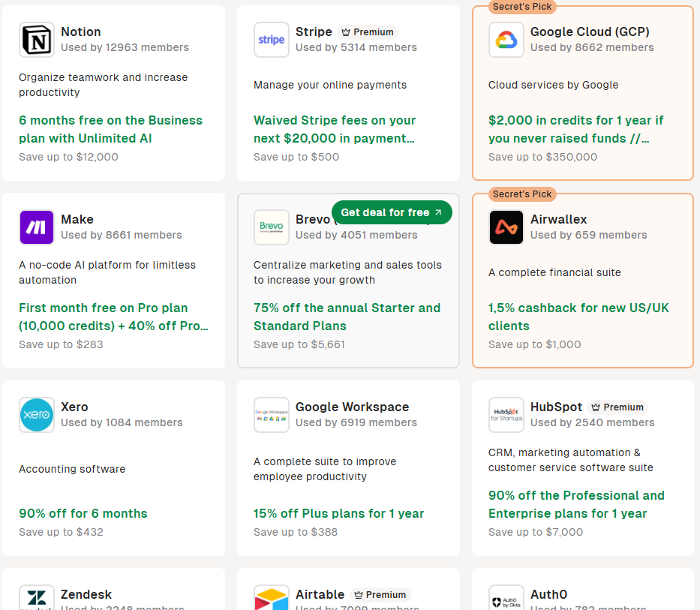Click 'Save up to $350,000' text
The image size is (700, 610).
coord(543,157)
